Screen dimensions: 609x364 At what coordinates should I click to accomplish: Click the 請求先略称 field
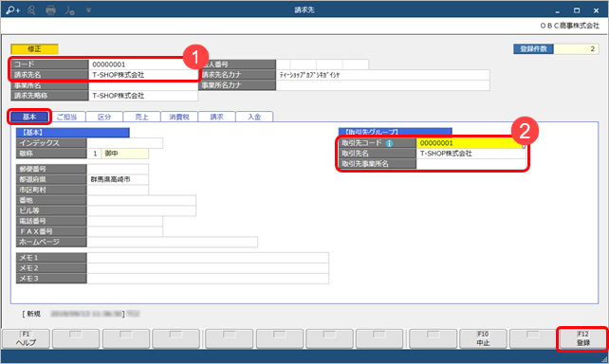[x=143, y=96]
